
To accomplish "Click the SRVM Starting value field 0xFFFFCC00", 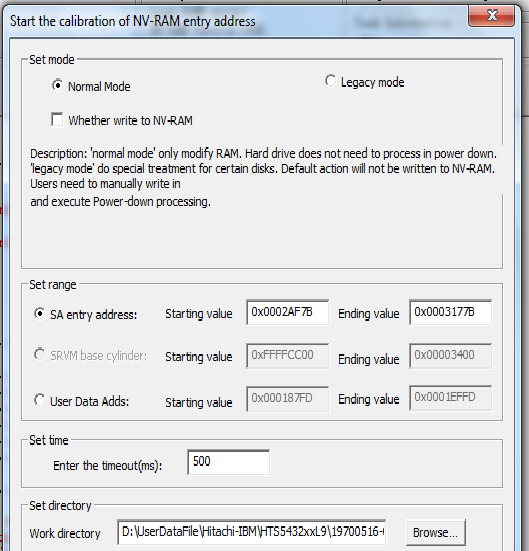I will coord(288,356).
